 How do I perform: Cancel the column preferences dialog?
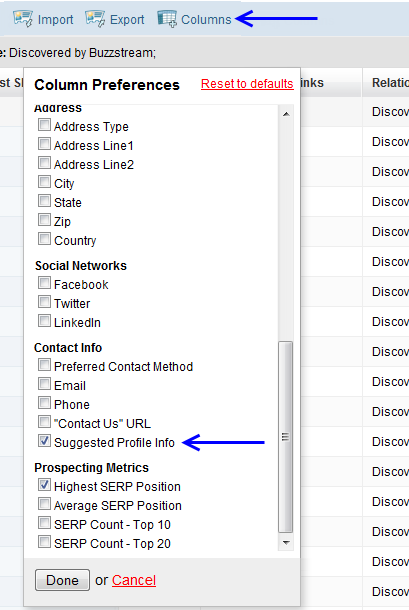(x=134, y=580)
